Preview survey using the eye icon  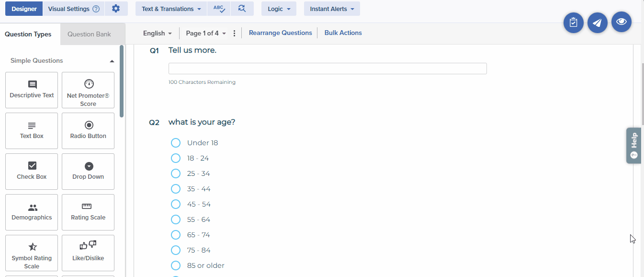tap(621, 22)
